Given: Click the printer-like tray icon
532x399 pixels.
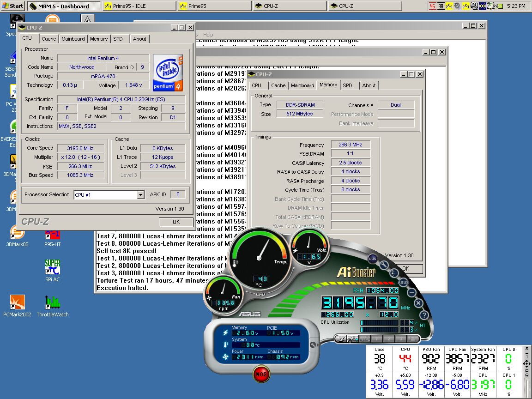Looking at the screenshot, I should tap(474, 6).
